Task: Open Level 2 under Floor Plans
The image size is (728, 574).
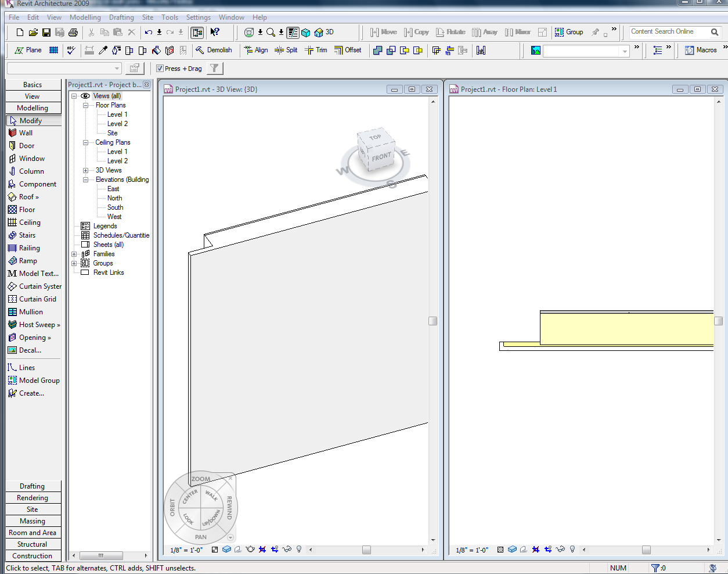Action: coord(117,124)
